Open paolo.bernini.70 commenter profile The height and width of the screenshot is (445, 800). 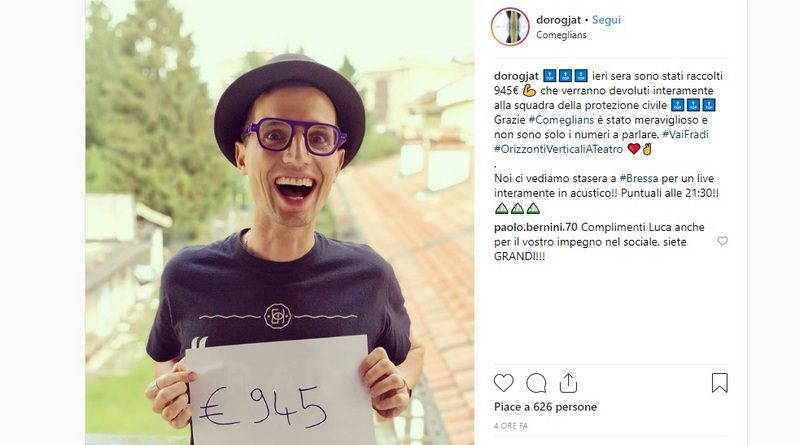pos(536,228)
